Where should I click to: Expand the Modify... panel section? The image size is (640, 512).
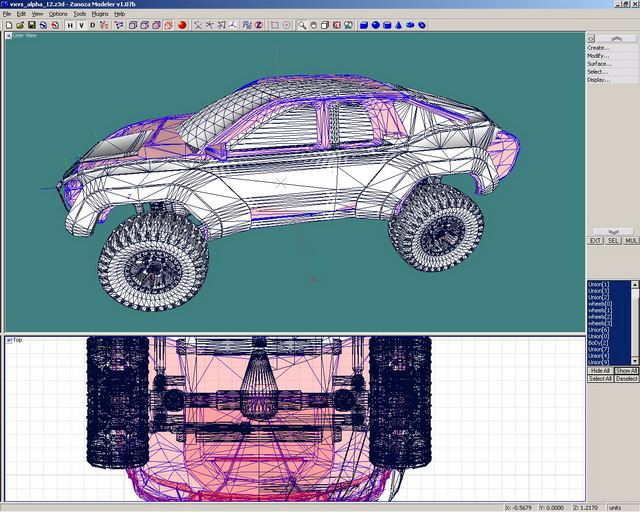tap(598, 55)
